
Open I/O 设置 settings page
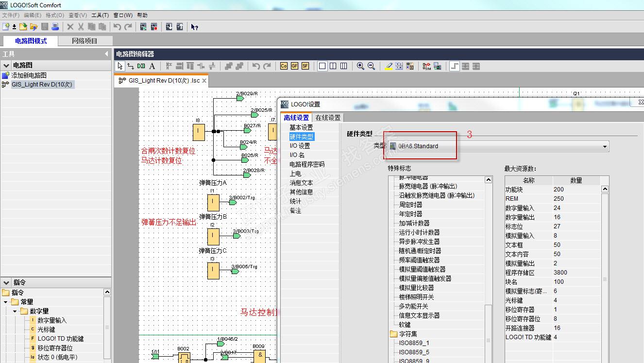click(x=300, y=146)
